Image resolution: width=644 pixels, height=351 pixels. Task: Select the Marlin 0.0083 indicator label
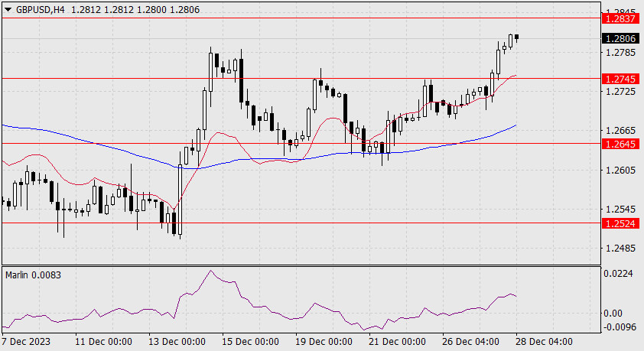33,275
